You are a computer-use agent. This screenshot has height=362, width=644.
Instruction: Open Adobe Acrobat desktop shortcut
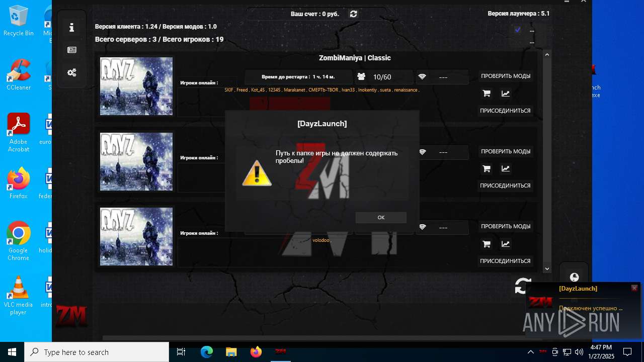click(x=19, y=133)
